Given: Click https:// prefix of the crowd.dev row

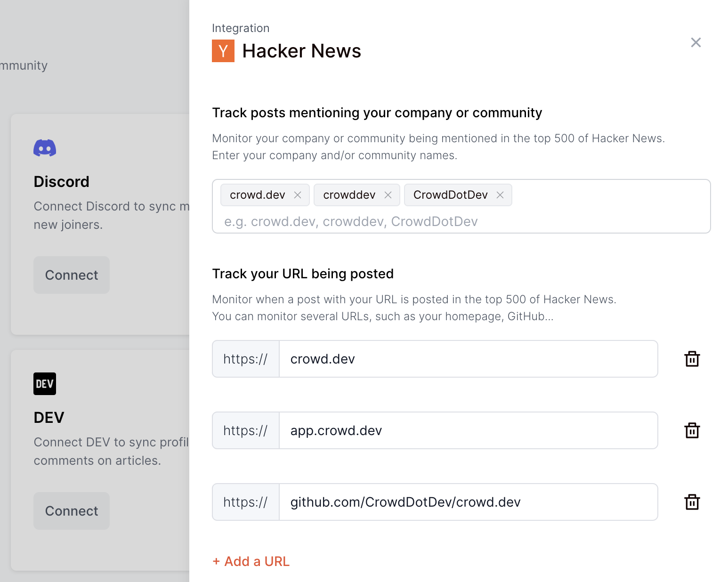Looking at the screenshot, I should [x=246, y=359].
